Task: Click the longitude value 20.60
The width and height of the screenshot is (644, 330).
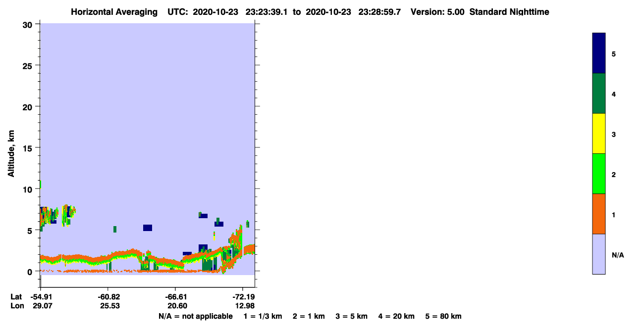Action: pos(176,306)
